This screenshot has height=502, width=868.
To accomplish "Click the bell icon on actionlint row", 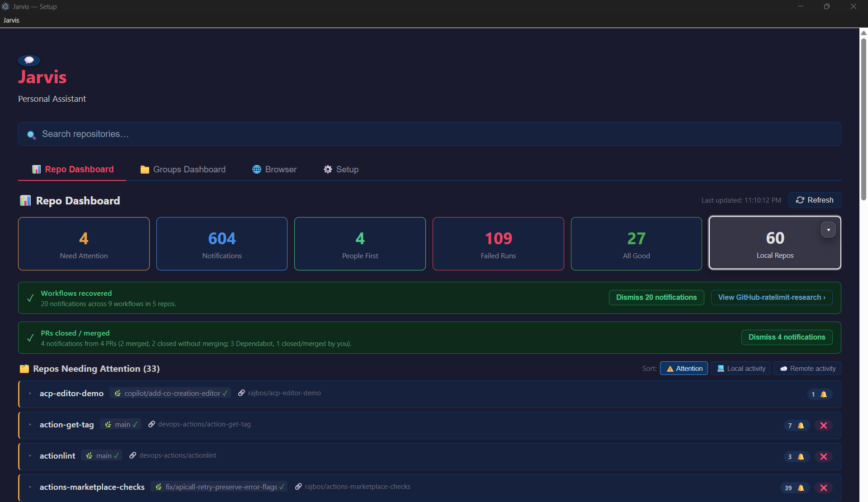I will (801, 457).
